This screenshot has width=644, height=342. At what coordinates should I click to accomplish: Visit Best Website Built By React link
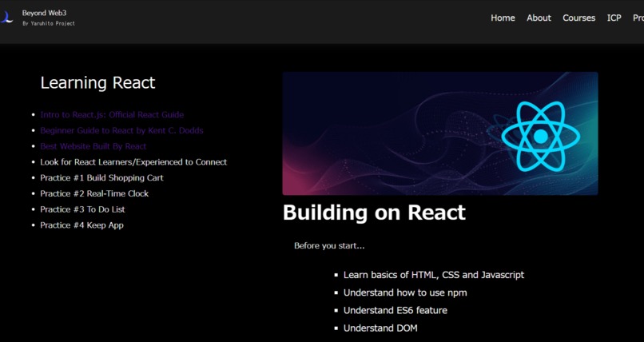click(93, 146)
